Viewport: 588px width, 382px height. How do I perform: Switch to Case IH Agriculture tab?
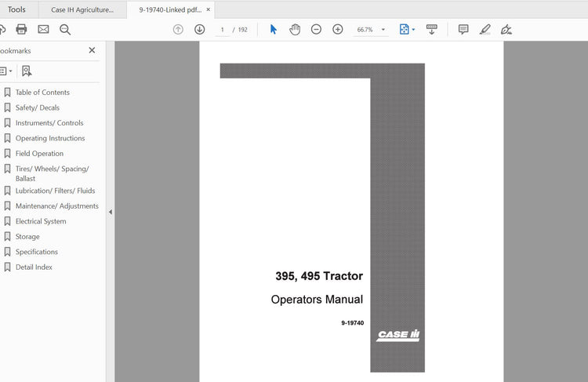pyautogui.click(x=82, y=9)
